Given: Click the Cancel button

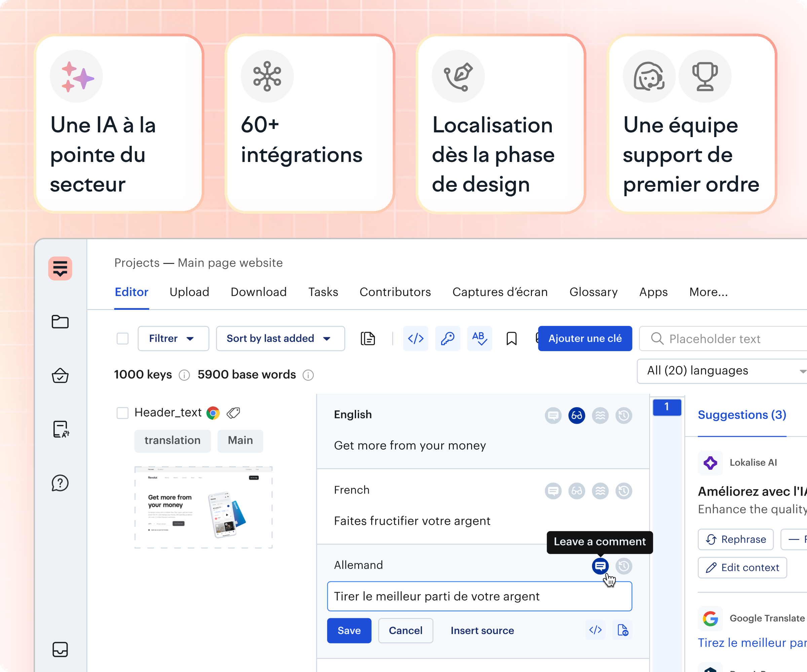Looking at the screenshot, I should tap(406, 630).
